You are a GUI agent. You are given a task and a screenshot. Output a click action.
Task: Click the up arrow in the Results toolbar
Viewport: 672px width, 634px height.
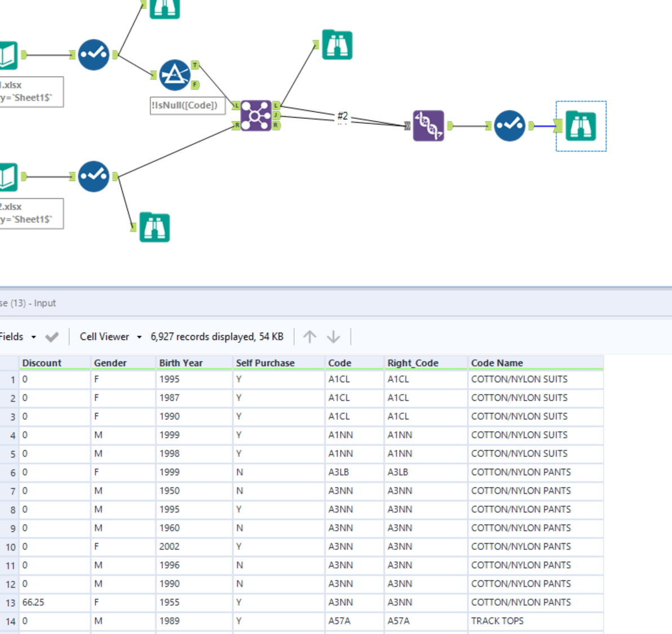[309, 336]
